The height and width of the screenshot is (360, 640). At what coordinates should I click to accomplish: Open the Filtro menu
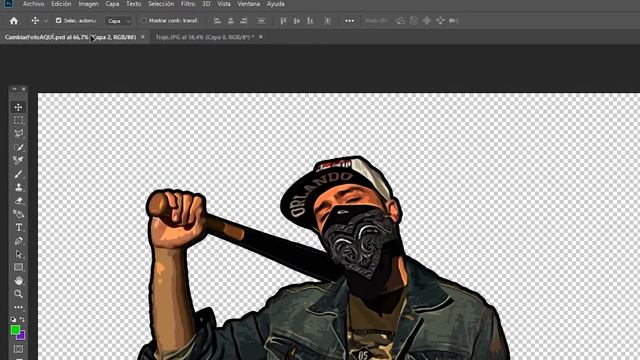(188, 4)
